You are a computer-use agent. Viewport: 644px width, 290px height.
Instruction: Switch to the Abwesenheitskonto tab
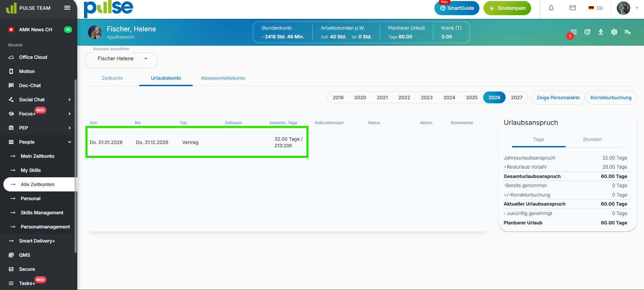[223, 78]
